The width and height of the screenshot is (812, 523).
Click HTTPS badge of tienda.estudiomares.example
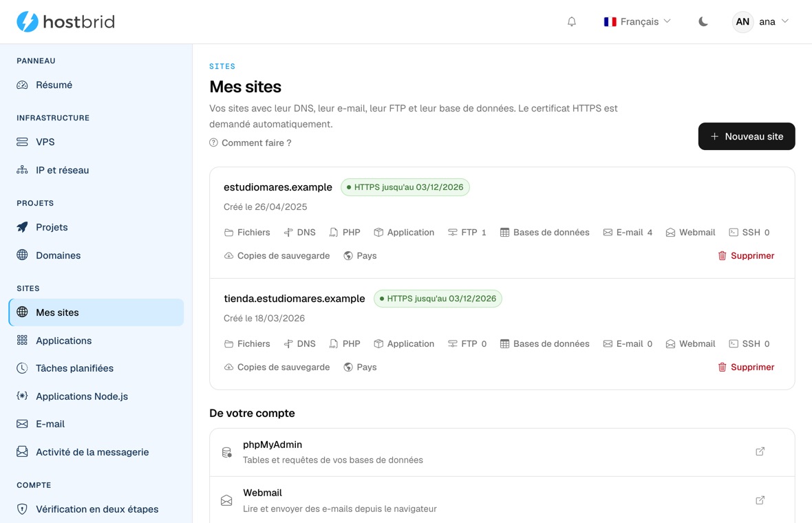(438, 299)
